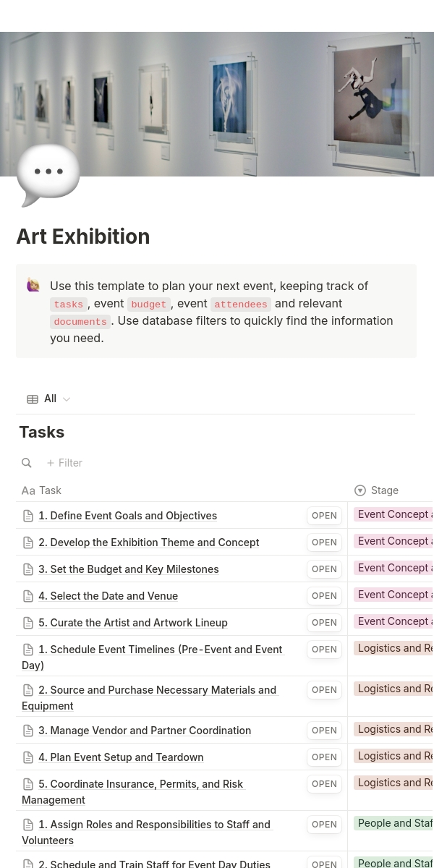Click OPEN button for Plan Event Setup and Teardown
The width and height of the screenshot is (434, 868).
click(324, 757)
